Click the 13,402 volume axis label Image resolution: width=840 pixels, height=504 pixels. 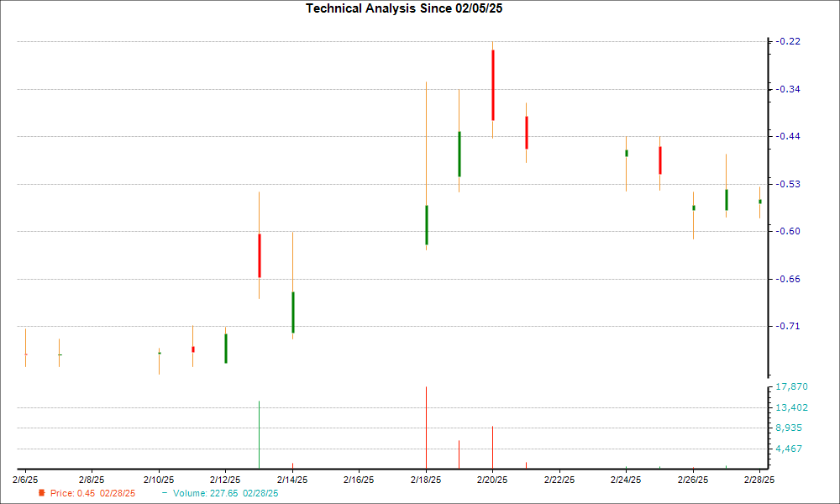point(792,407)
